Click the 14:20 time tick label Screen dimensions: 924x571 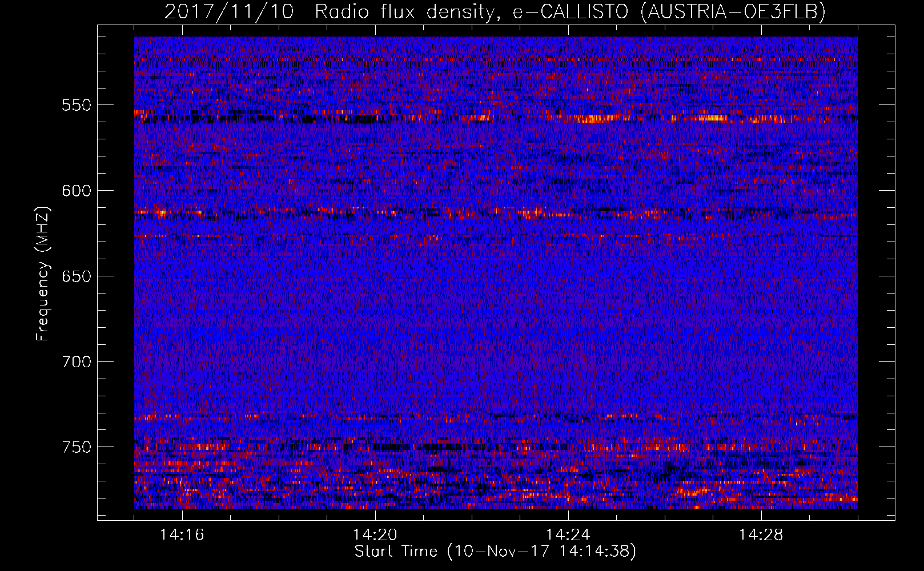(375, 534)
